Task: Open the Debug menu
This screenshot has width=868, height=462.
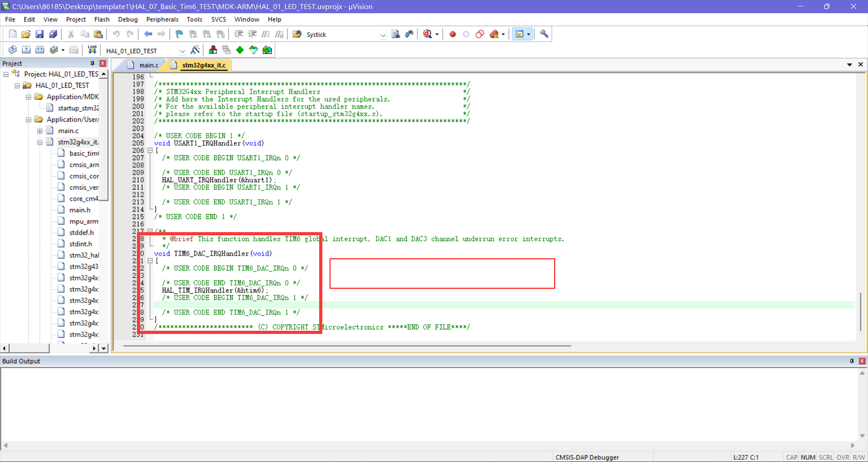Action: click(x=128, y=19)
